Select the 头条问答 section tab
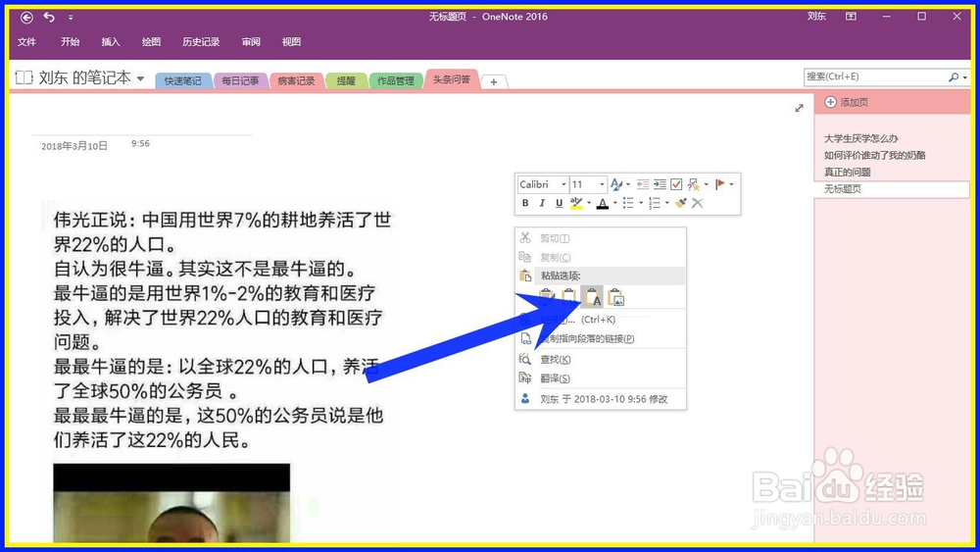Viewport: 980px width, 552px height. pyautogui.click(x=452, y=79)
